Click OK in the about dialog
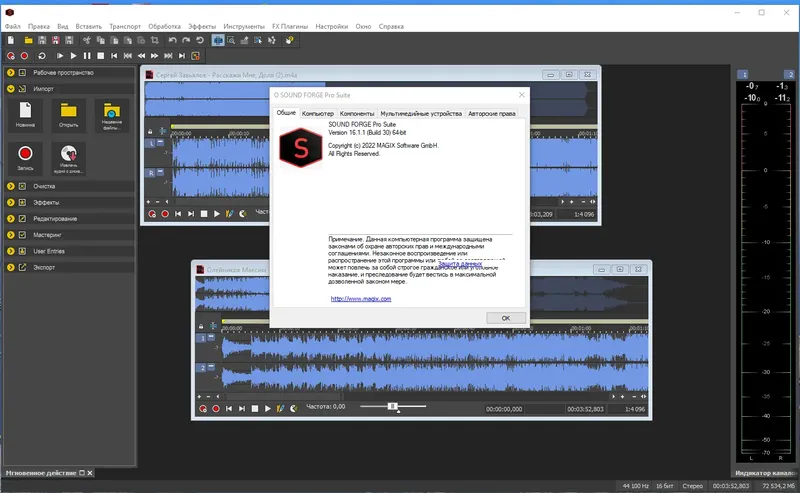Viewport: 800px width, 493px height. (x=506, y=318)
